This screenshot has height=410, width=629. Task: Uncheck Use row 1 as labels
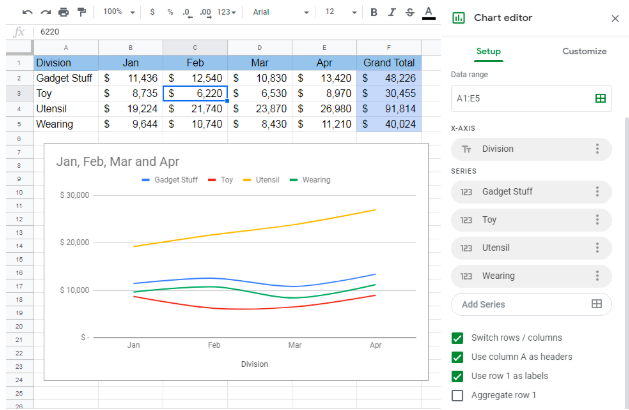[457, 376]
